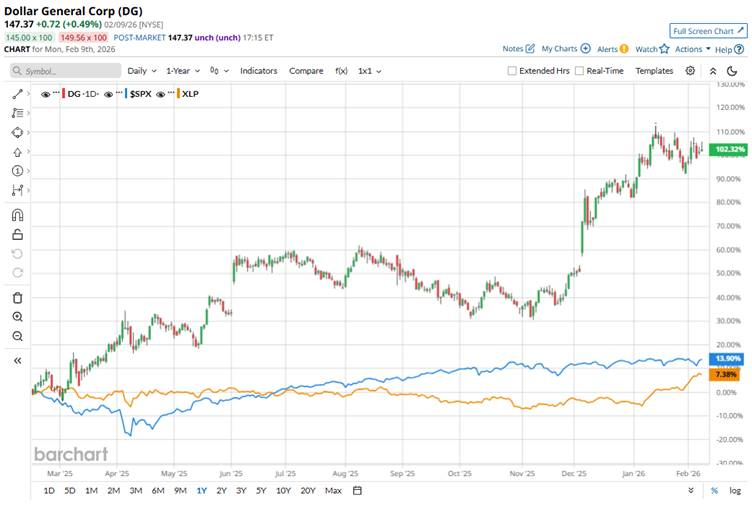
Task: Enable the Extended Hrs checkbox
Action: [x=513, y=71]
